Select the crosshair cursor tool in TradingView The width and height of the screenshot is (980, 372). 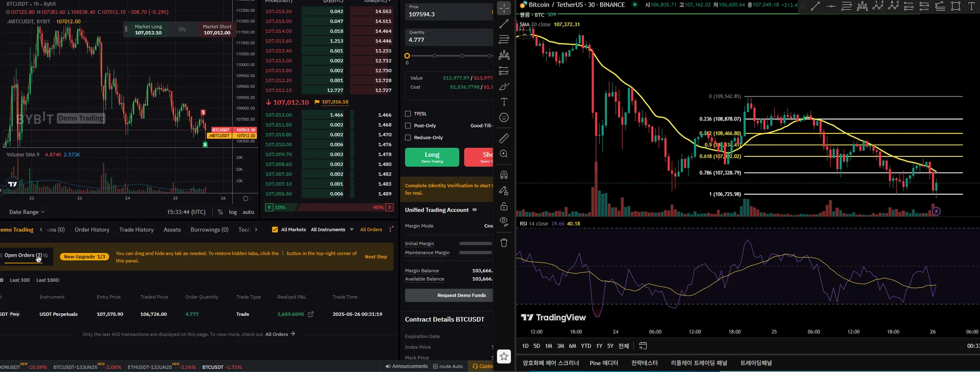coord(504,8)
